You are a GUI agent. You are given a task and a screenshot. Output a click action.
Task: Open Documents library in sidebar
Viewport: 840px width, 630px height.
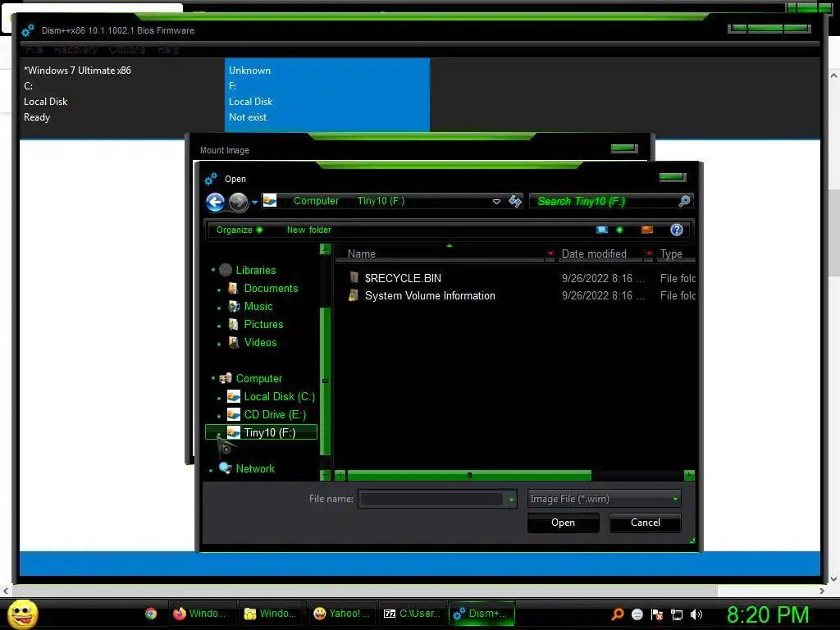point(271,288)
